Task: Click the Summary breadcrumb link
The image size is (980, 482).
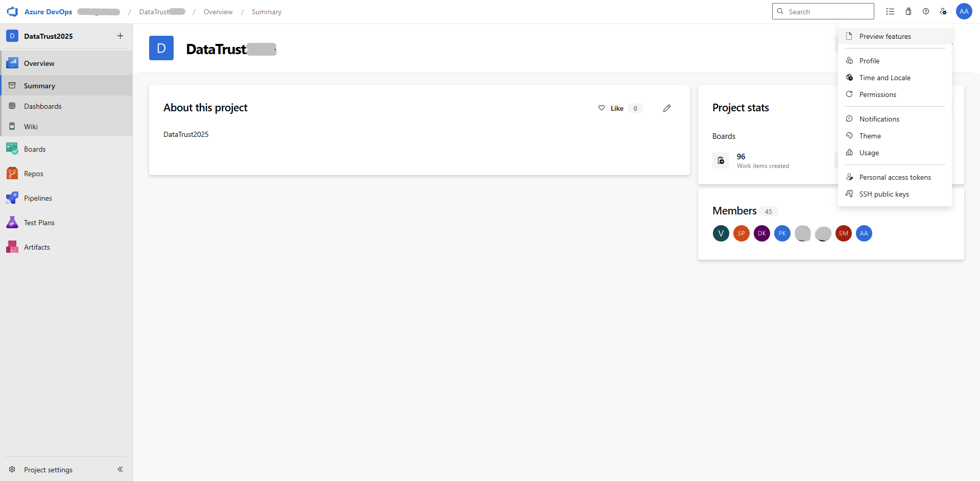Action: point(267,12)
